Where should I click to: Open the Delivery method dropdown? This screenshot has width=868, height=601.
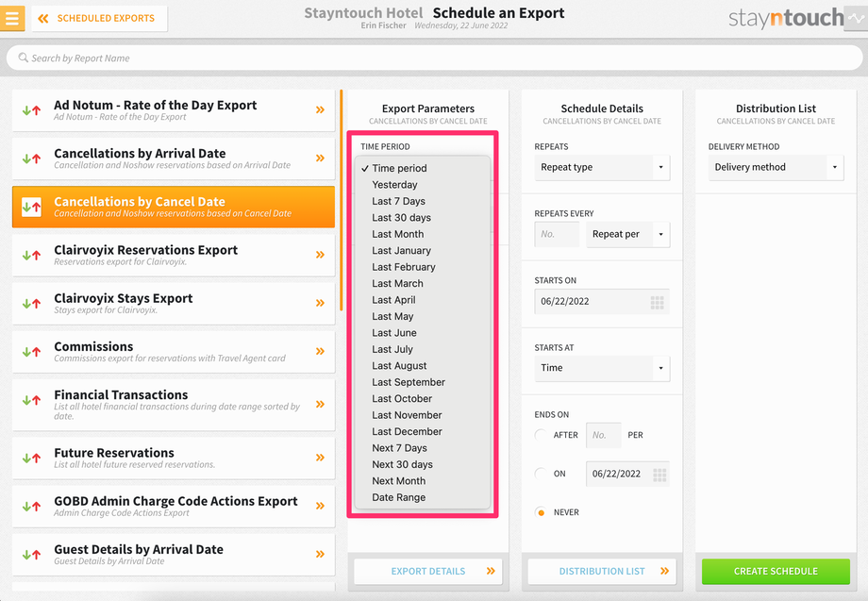click(x=776, y=167)
